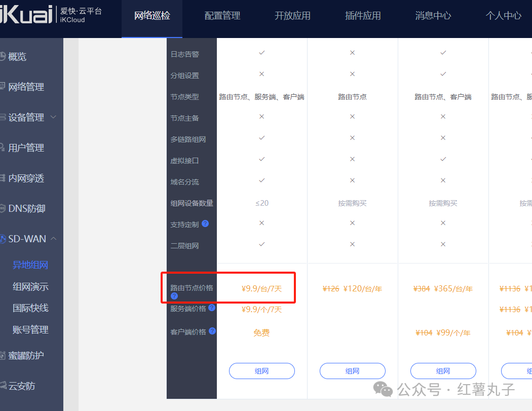Click the ≤20 device count value

click(x=261, y=203)
